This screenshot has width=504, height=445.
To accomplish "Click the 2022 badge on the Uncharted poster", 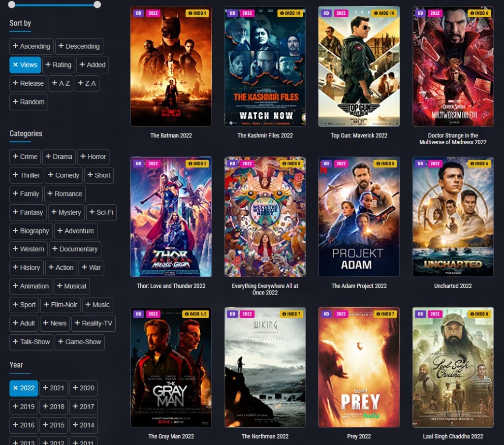I will [435, 164].
